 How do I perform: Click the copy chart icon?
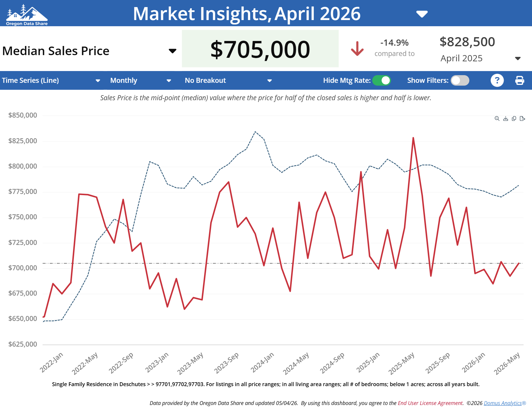(514, 118)
